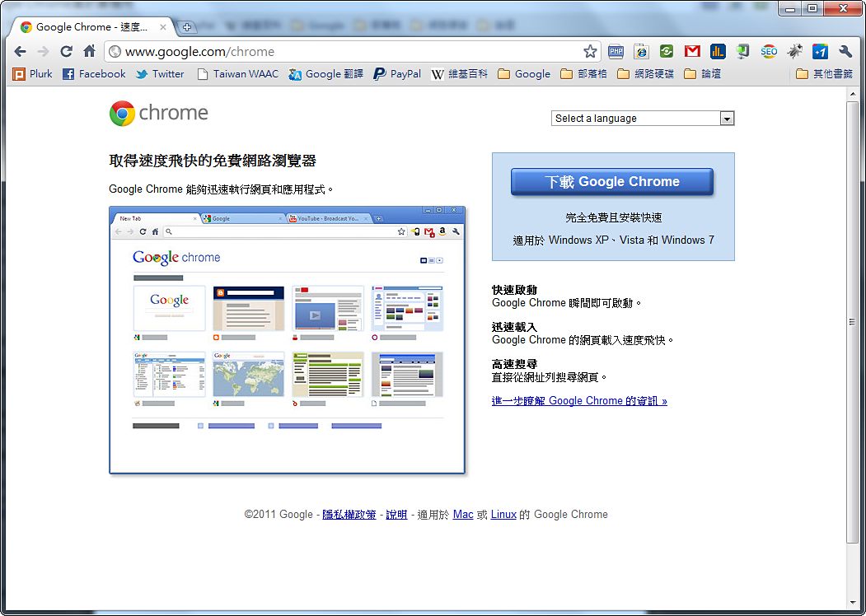This screenshot has width=866, height=616.
Task: Expand the 網路硬碟 bookmark folder
Action: tap(645, 74)
